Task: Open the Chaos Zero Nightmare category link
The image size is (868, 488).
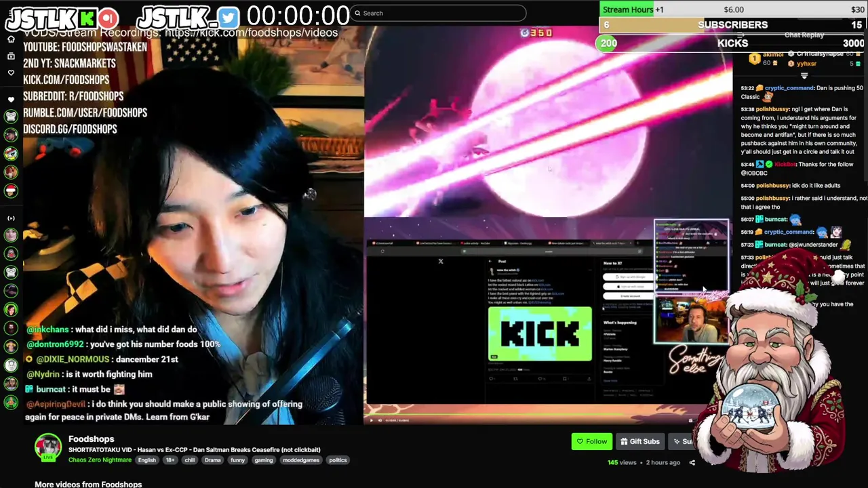Action: [x=100, y=460]
